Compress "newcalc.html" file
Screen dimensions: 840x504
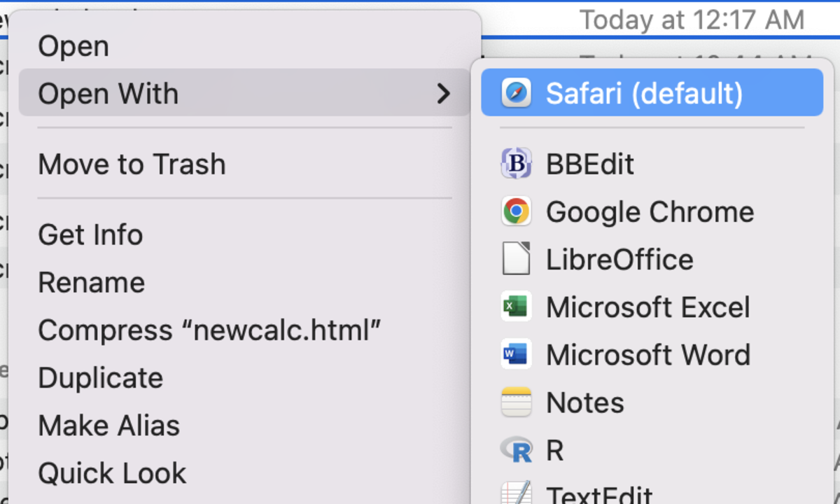tap(209, 330)
